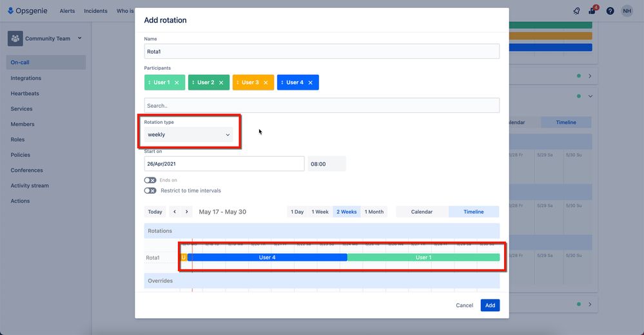
Task: Select Timeline view in dialog
Action: tap(474, 212)
